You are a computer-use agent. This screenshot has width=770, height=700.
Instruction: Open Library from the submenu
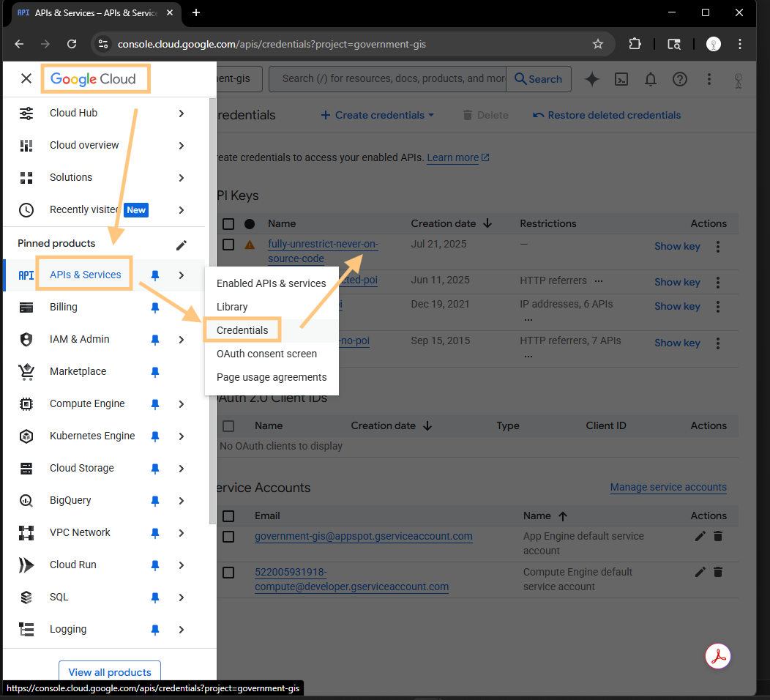(x=232, y=307)
